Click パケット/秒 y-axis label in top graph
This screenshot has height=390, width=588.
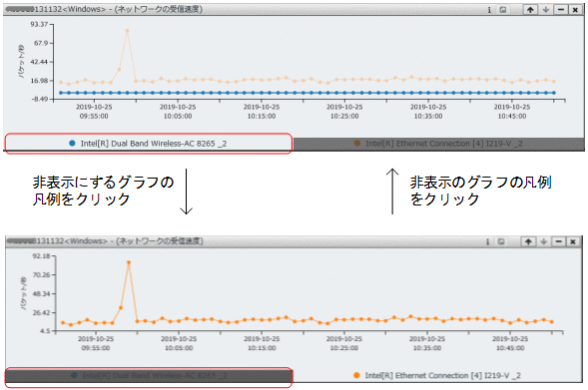22,61
